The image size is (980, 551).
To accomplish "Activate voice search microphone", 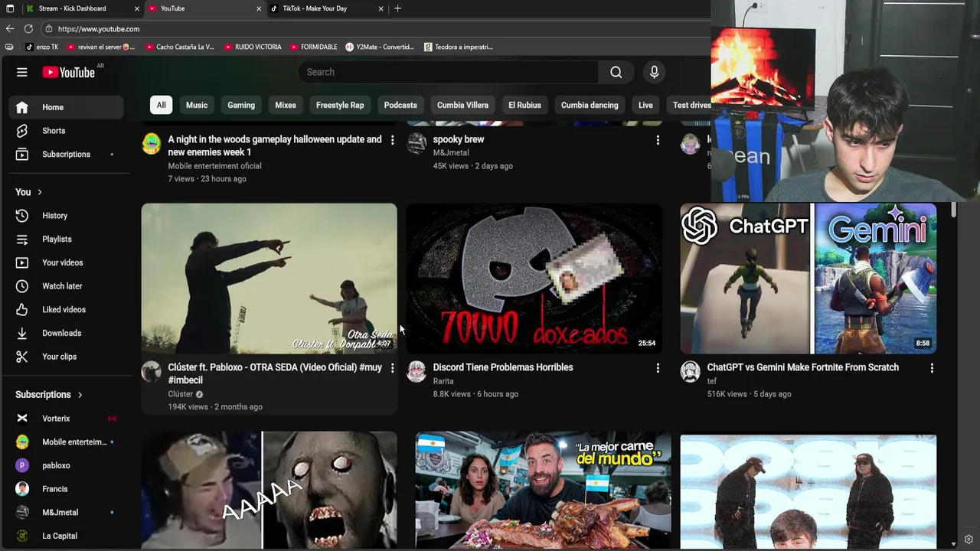I will tap(654, 72).
